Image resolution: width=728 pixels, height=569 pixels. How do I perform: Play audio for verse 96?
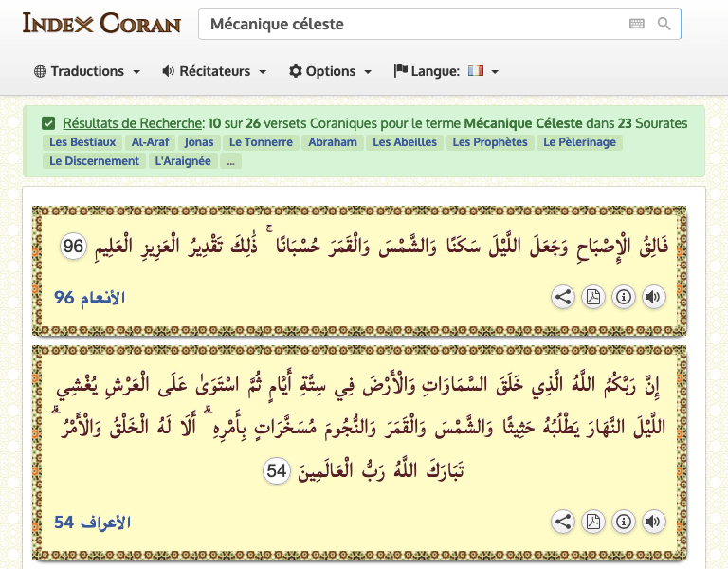[653, 297]
